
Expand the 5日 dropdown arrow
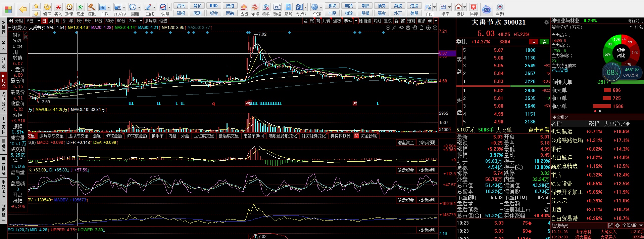[x=38, y=21]
